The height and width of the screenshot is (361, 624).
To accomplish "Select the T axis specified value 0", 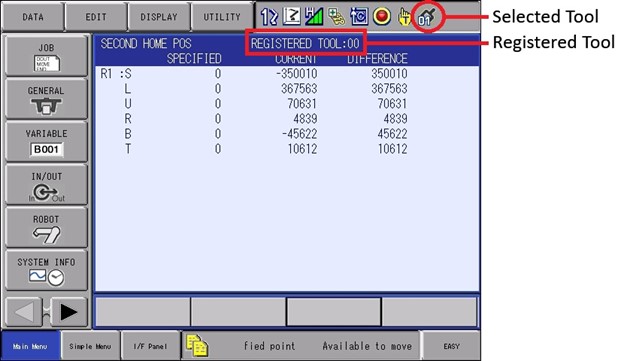I will [218, 149].
